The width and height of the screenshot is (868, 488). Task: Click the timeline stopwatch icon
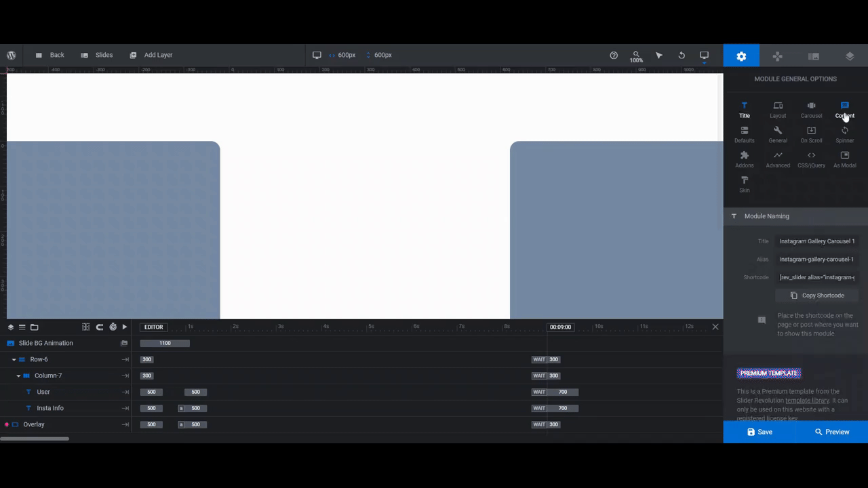tap(113, 327)
